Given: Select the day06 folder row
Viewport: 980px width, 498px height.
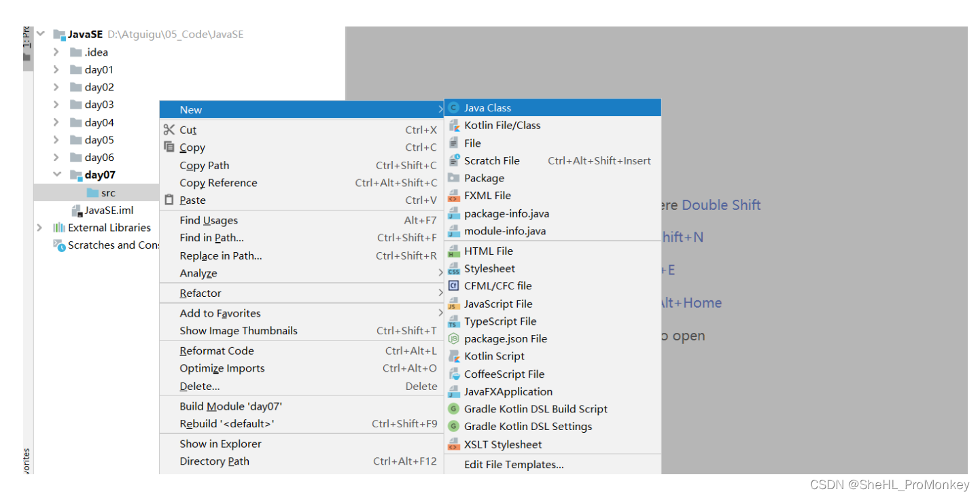Looking at the screenshot, I should (97, 158).
